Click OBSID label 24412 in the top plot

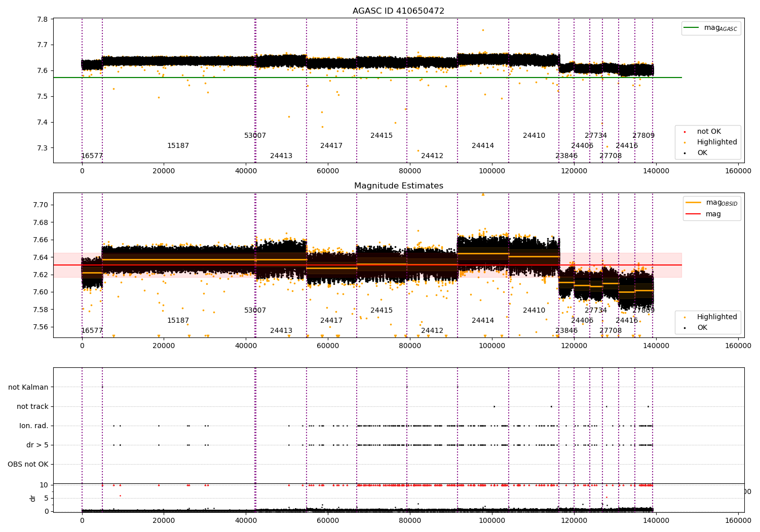click(432, 156)
